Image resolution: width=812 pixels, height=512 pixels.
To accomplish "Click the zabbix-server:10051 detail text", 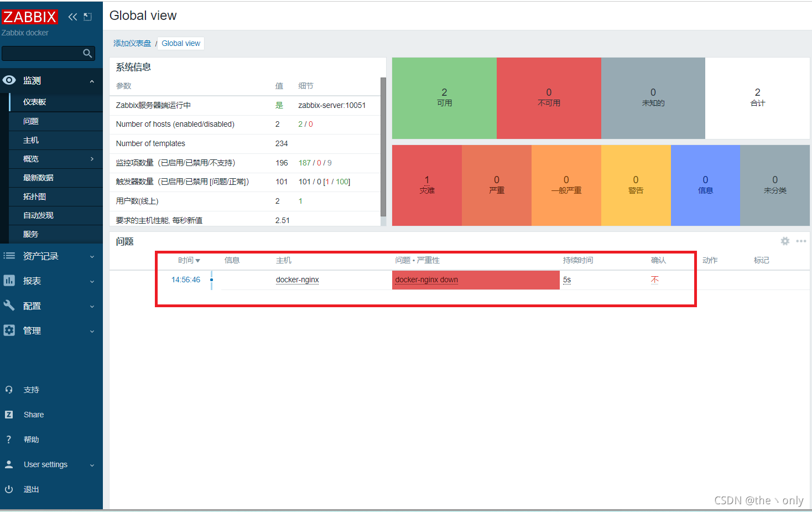I will (x=332, y=105).
